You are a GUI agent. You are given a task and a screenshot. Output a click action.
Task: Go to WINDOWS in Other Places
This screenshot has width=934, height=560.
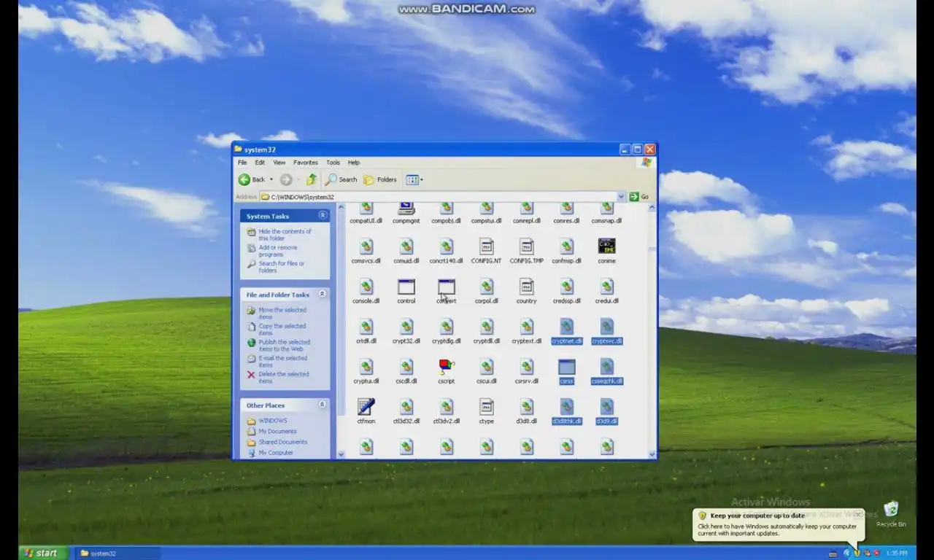273,421
